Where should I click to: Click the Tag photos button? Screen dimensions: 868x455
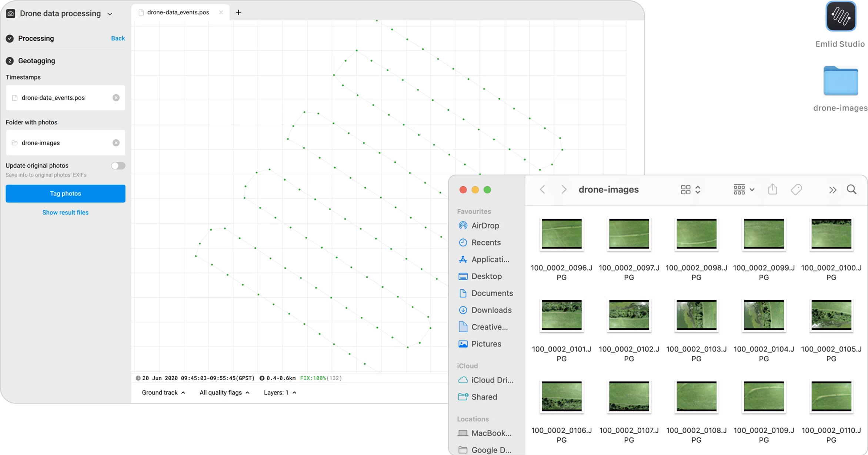(x=65, y=193)
